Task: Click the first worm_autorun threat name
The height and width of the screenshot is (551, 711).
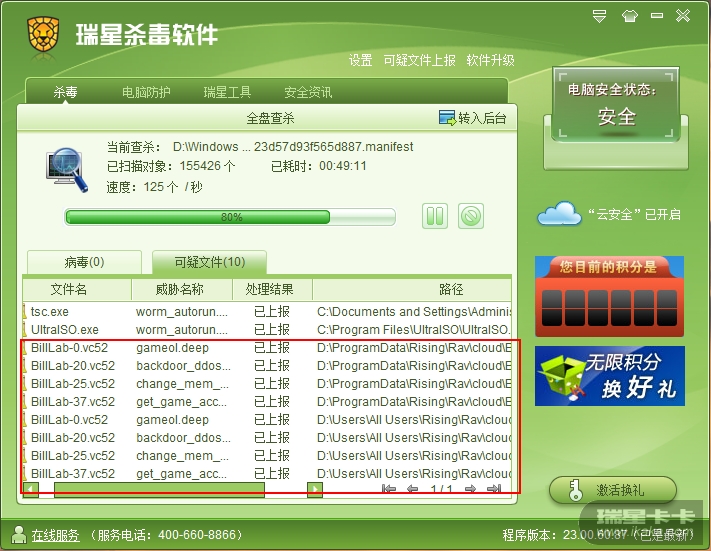Action: pos(181,312)
